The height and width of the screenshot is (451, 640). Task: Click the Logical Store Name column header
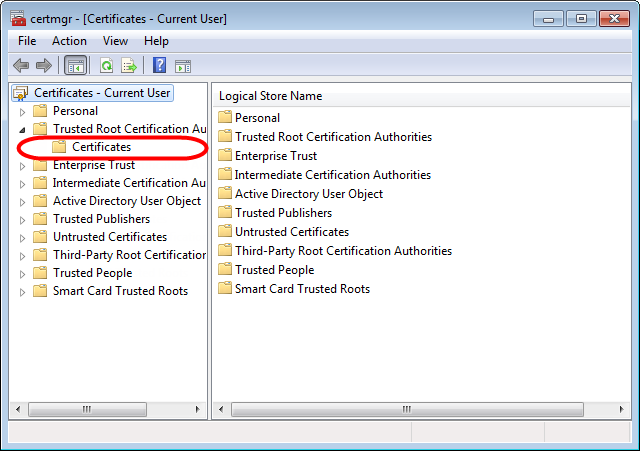point(270,96)
